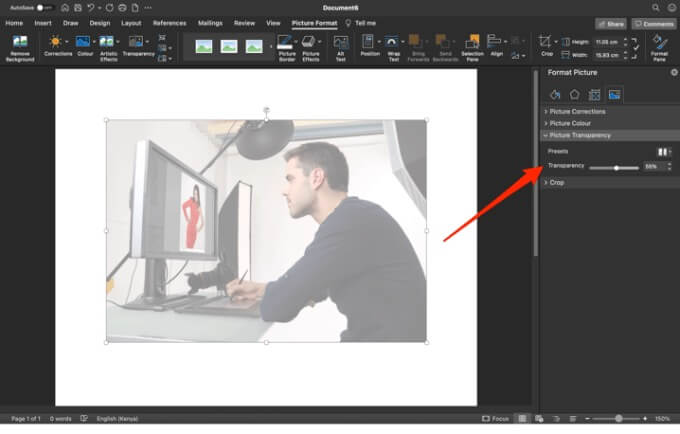680x434 pixels.
Task: Switch to the Layout tab
Action: [x=131, y=23]
